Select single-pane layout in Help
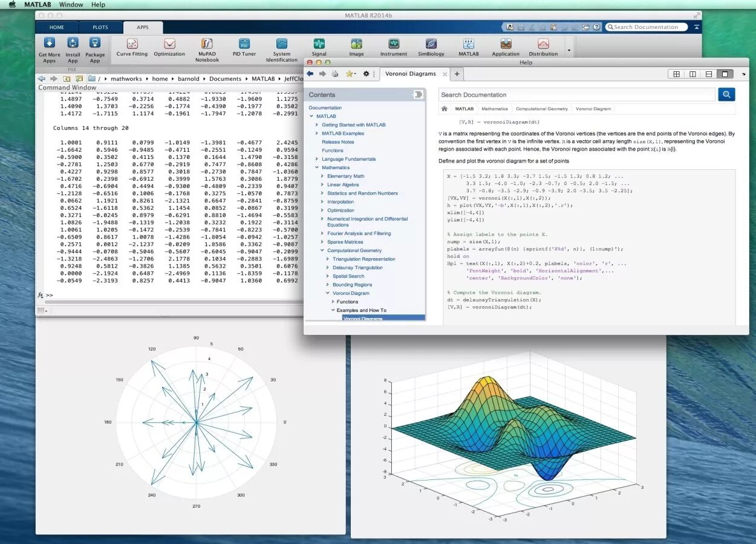756x544 pixels. [x=725, y=74]
